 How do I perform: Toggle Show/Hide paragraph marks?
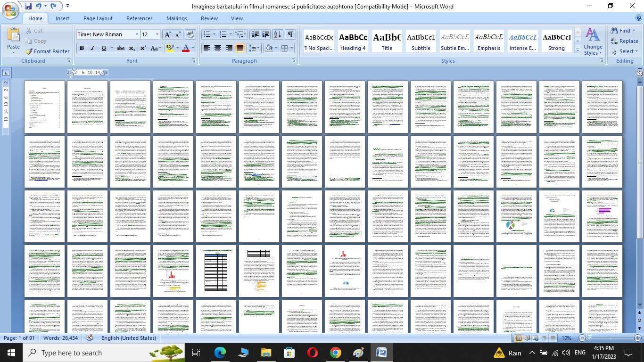tap(290, 34)
